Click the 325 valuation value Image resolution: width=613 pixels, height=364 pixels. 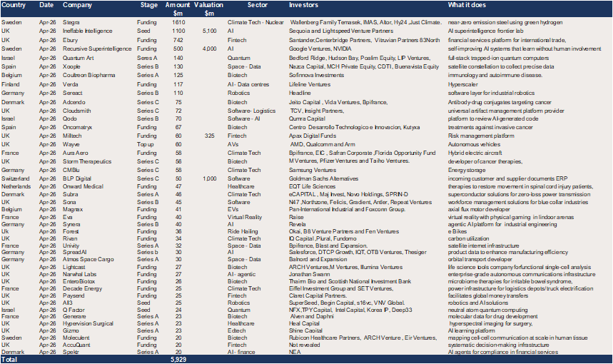210,136
